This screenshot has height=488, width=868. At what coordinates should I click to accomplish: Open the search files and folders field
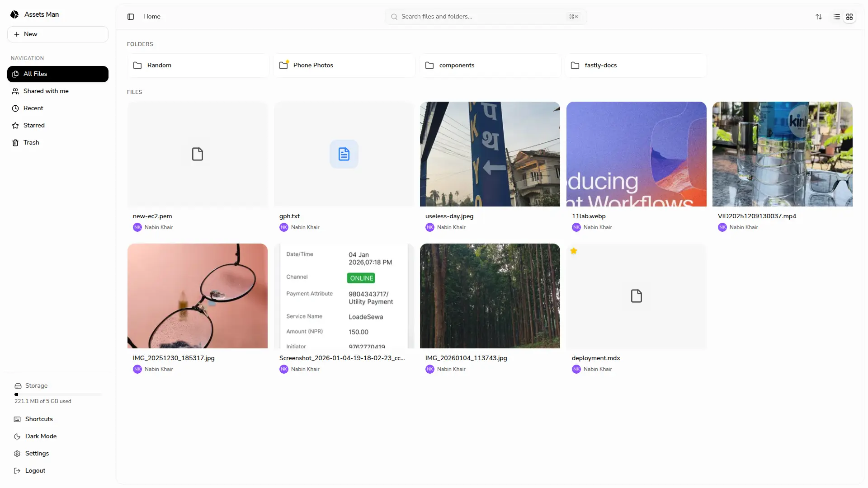click(x=486, y=16)
